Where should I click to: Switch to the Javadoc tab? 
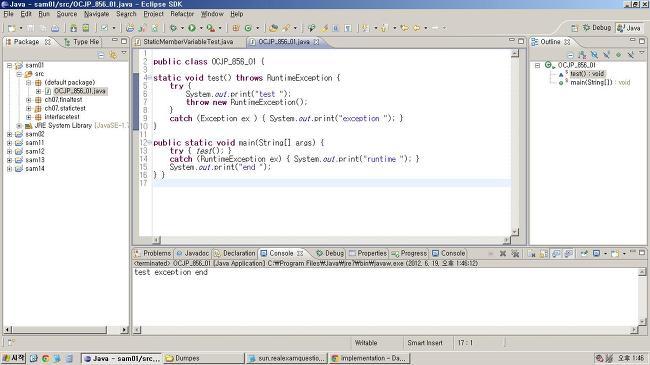192,253
